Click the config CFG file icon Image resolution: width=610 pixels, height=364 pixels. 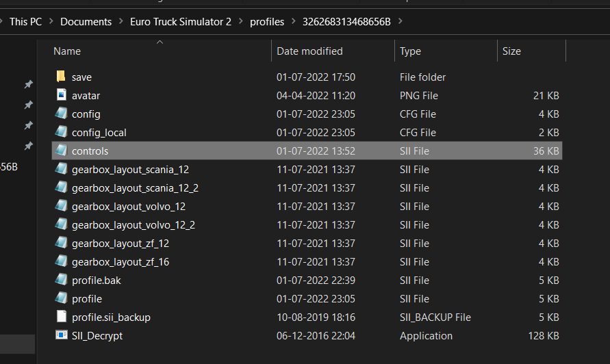coord(61,114)
